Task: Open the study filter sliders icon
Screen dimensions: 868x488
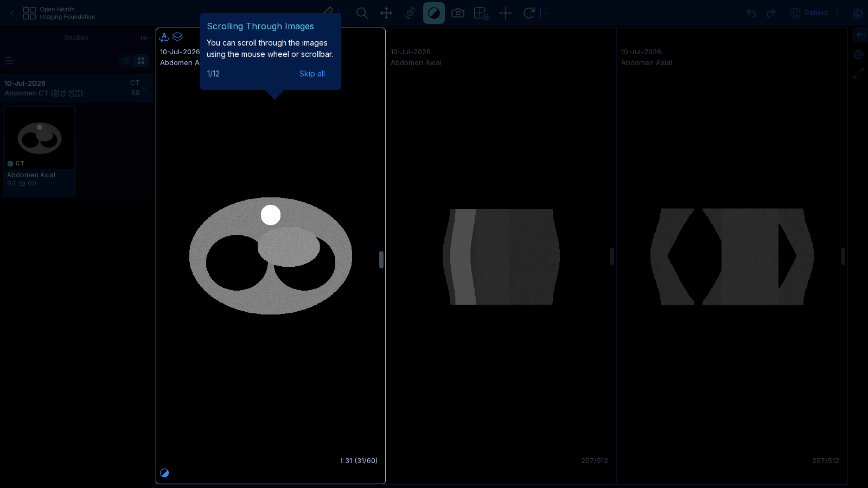Action: [9, 61]
